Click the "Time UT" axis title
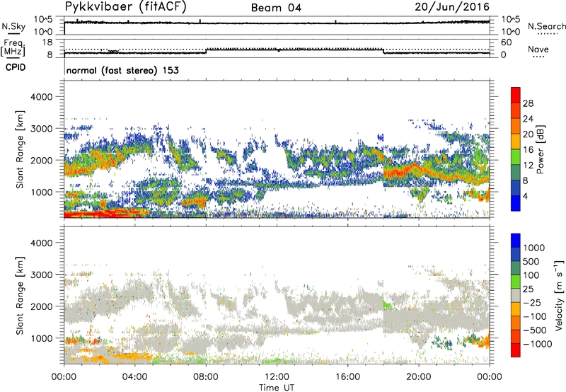The height and width of the screenshot is (392, 566). [x=277, y=387]
